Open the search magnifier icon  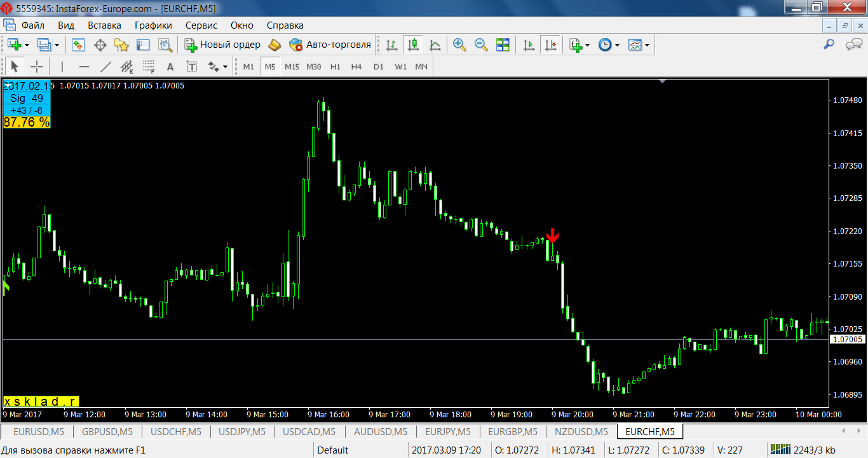(829, 45)
